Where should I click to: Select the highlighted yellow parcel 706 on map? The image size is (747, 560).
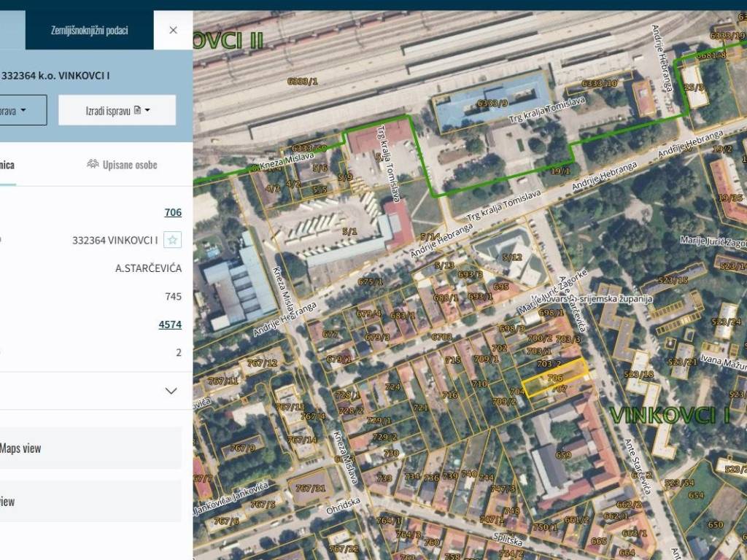[x=555, y=378]
